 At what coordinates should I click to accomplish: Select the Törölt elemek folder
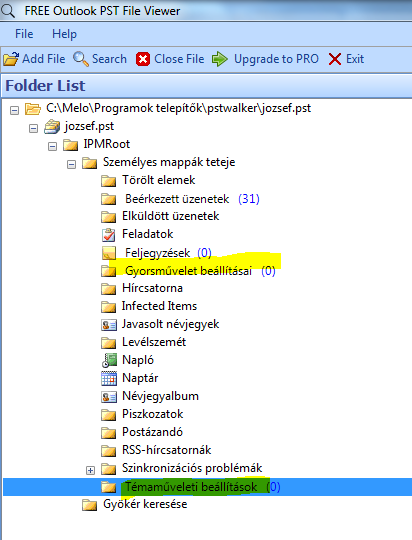158,180
